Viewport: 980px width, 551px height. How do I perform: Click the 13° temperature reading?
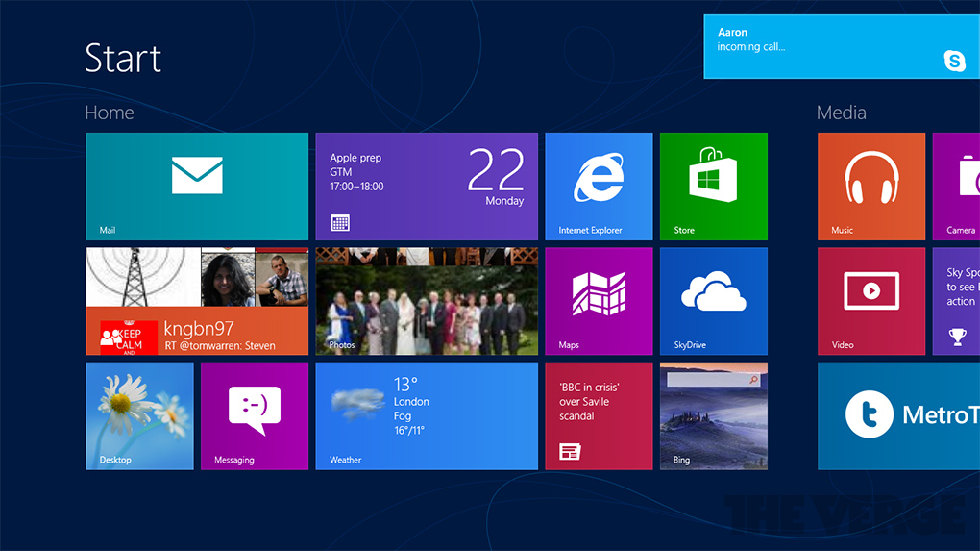coord(405,384)
